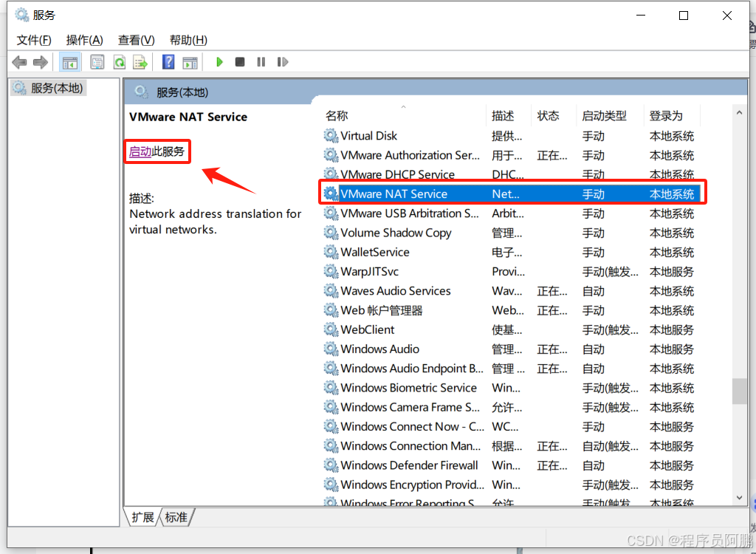Click the gear icon beside WalletService
756x554 pixels.
(x=331, y=252)
